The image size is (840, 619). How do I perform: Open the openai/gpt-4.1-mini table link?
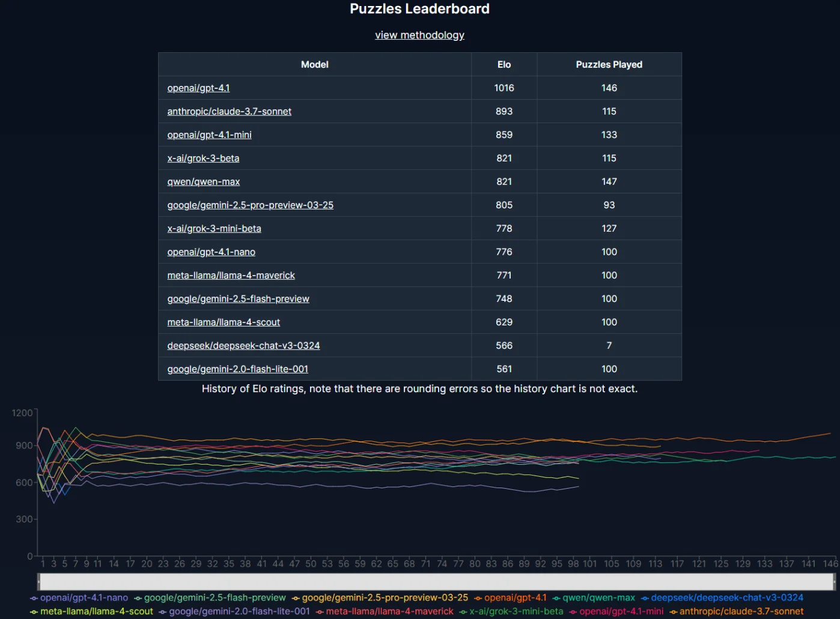point(209,134)
